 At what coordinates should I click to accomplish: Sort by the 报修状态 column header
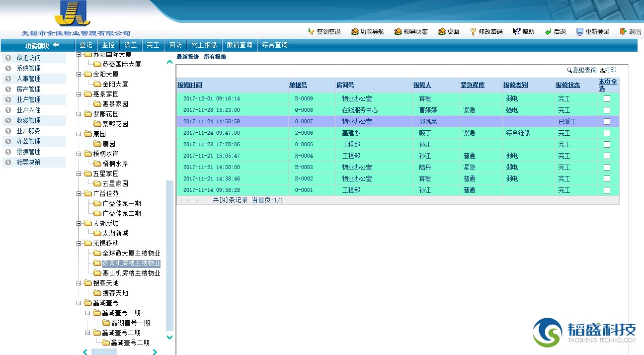point(567,85)
